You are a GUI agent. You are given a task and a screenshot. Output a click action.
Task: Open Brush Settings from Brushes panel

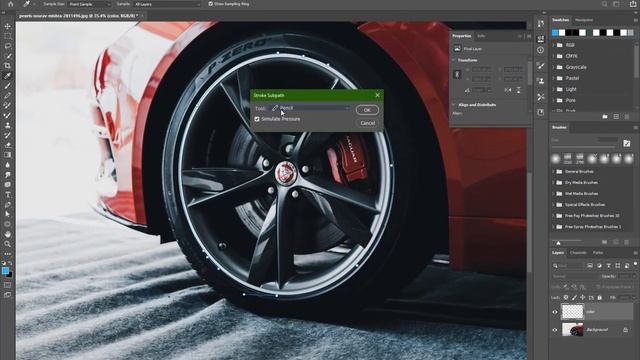click(x=627, y=143)
